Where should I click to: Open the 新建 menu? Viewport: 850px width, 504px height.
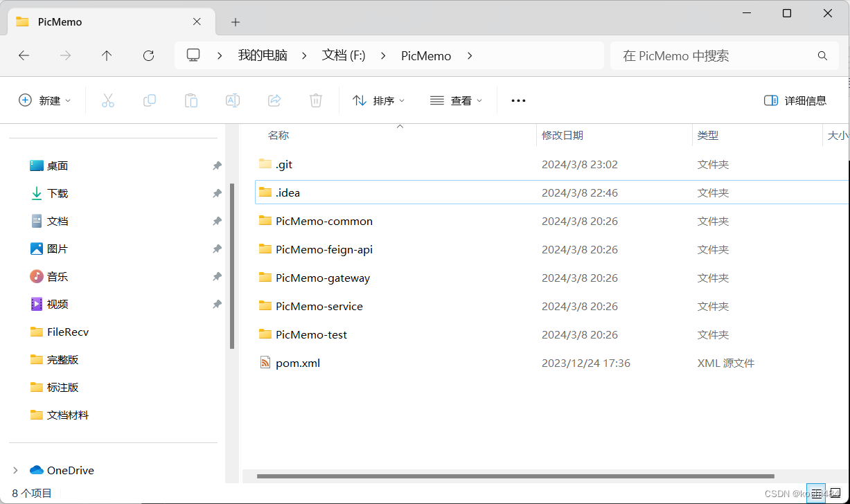pyautogui.click(x=44, y=100)
